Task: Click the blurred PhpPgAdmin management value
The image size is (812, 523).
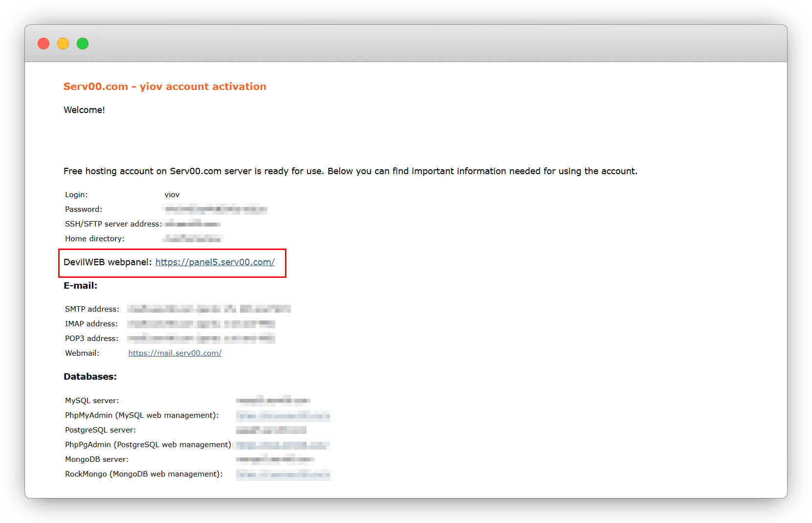Action: pyautogui.click(x=283, y=445)
